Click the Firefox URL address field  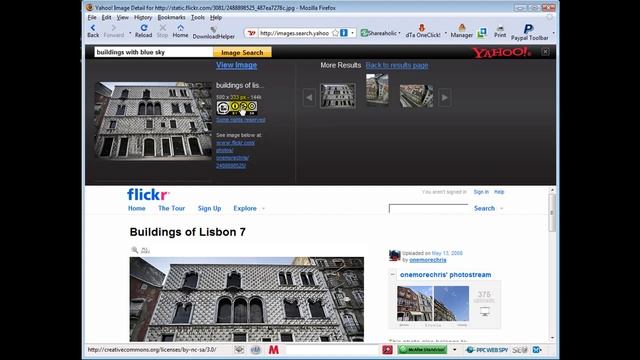click(294, 33)
